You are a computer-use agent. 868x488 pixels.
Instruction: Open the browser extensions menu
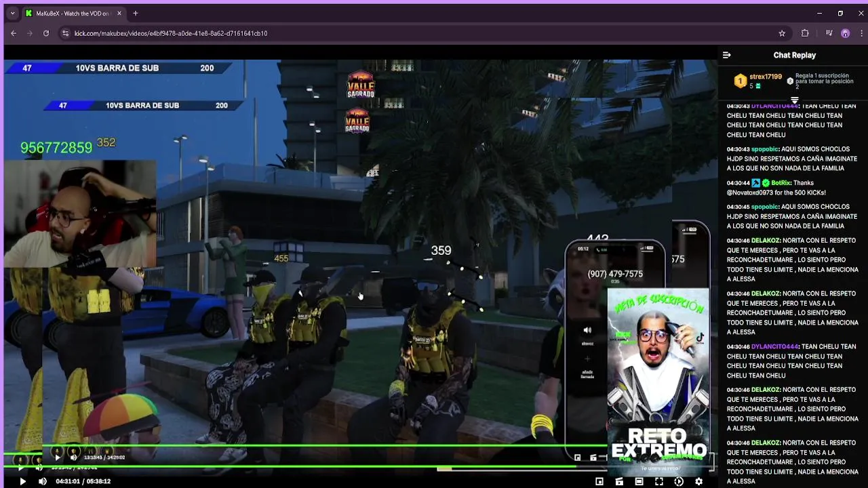tap(805, 33)
